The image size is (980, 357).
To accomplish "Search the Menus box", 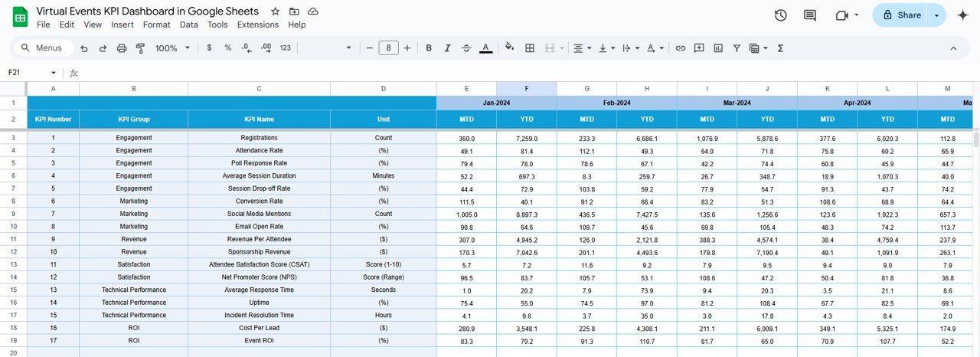I will pyautogui.click(x=44, y=47).
